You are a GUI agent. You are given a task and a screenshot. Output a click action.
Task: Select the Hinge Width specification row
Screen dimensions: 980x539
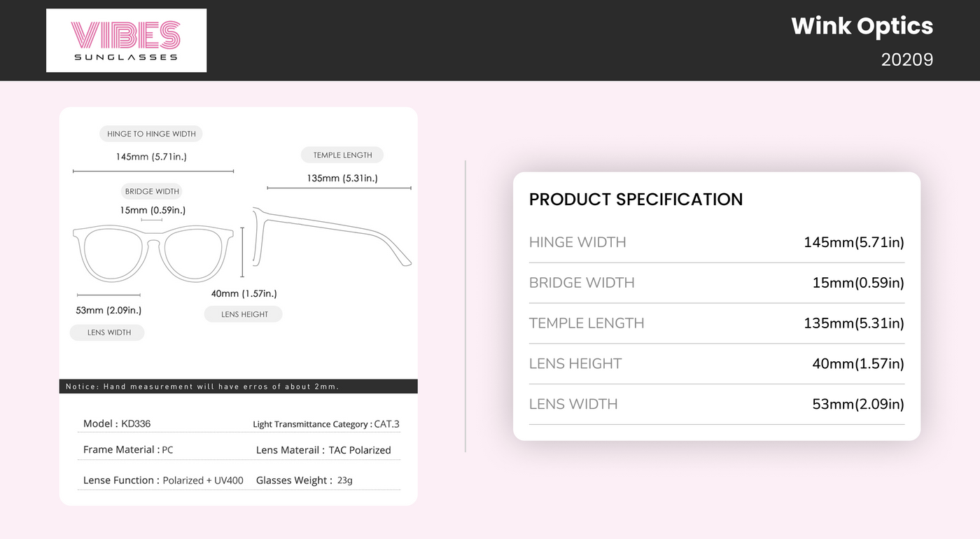(716, 243)
